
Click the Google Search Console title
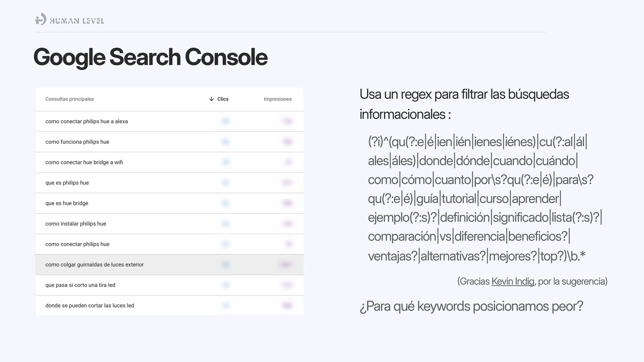pos(150,57)
